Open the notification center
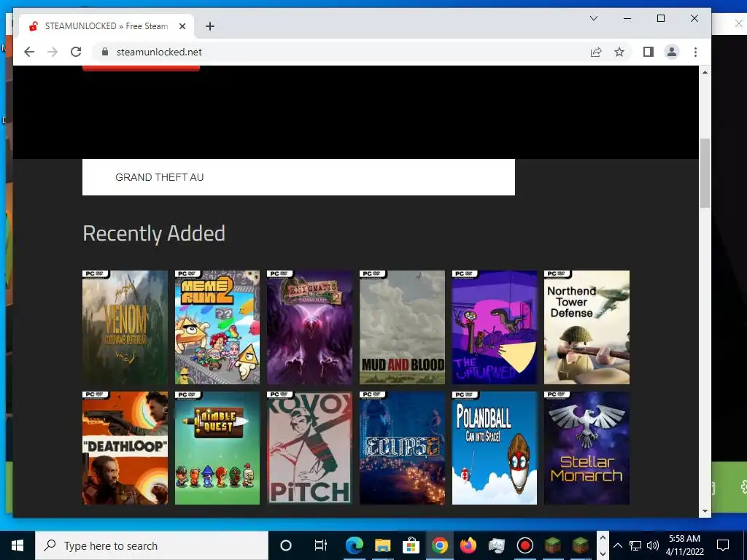The image size is (747, 560). click(x=723, y=545)
